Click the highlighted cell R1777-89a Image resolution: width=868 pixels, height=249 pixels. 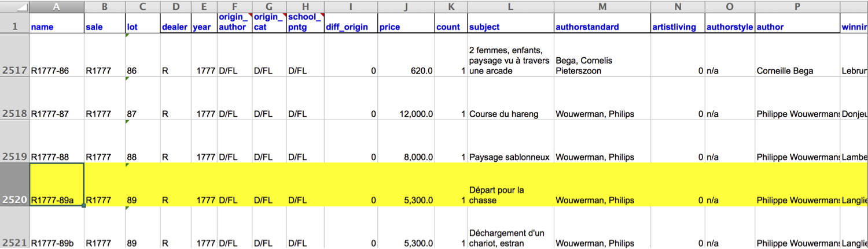(56, 185)
